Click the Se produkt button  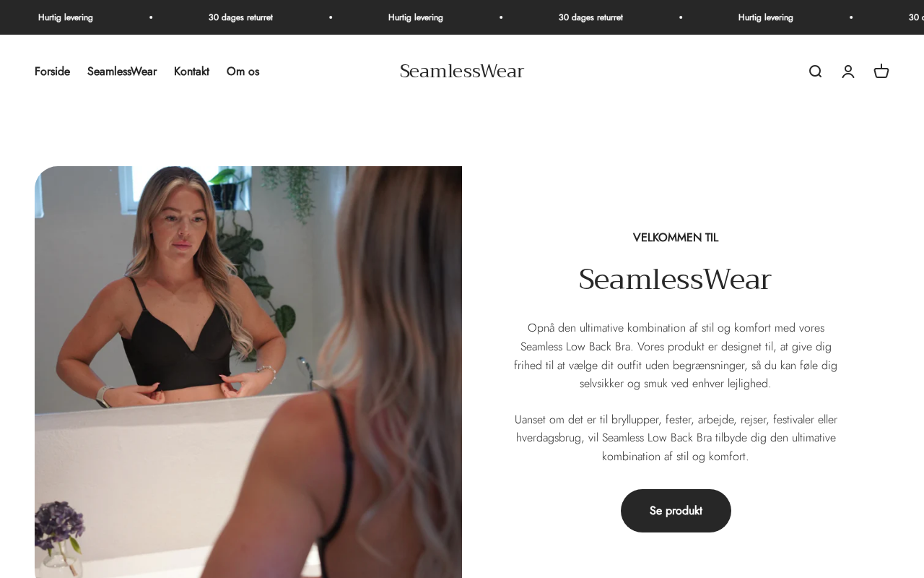[x=676, y=511]
